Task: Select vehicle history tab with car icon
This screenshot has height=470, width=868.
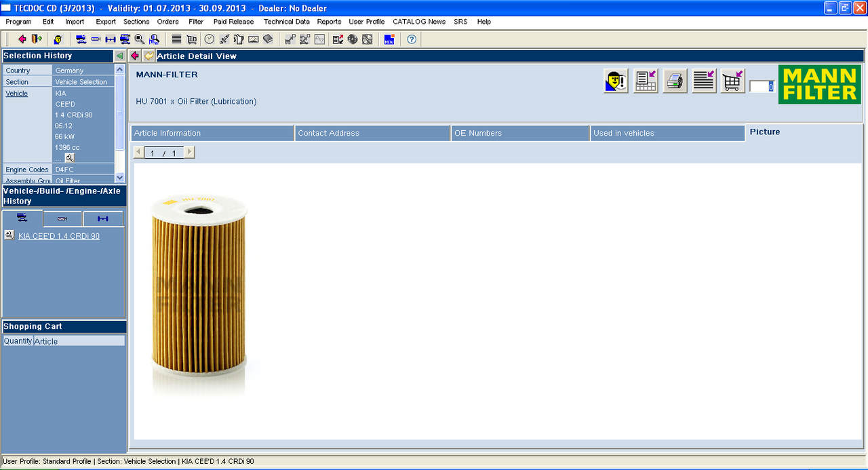Action: point(22,218)
